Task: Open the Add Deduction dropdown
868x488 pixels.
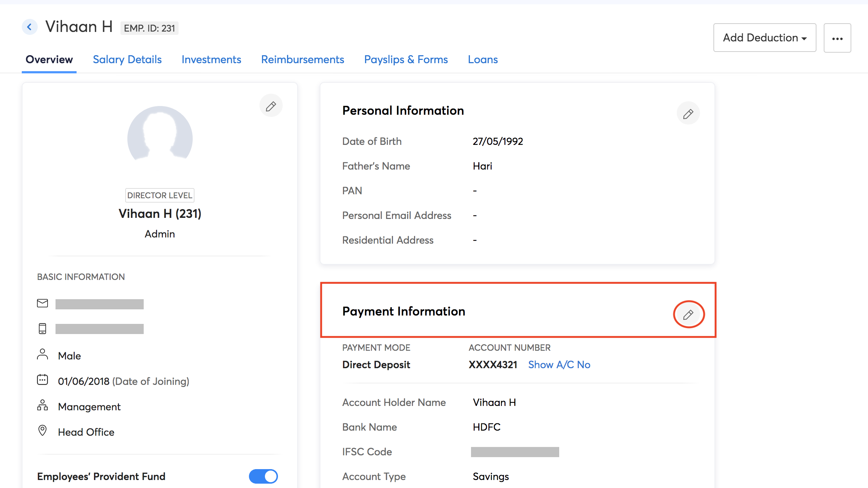Action: point(764,37)
